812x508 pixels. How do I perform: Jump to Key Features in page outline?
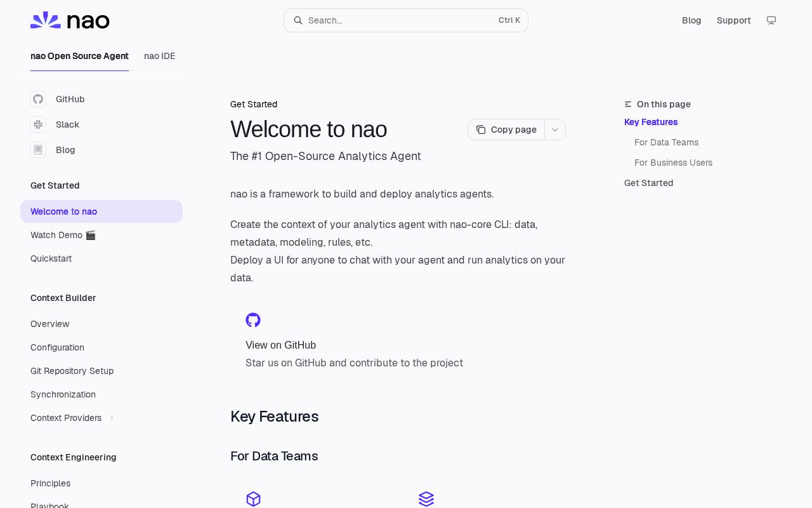click(x=651, y=122)
